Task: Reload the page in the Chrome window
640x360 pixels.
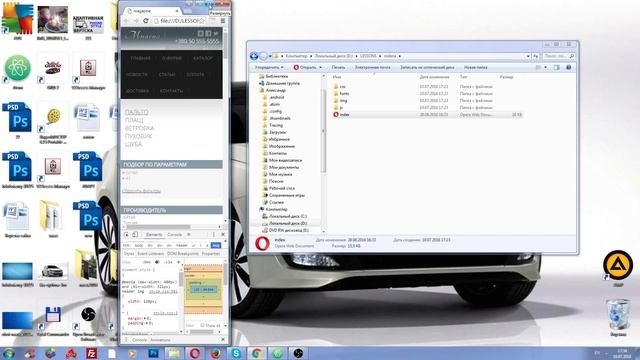Action: click(146, 21)
